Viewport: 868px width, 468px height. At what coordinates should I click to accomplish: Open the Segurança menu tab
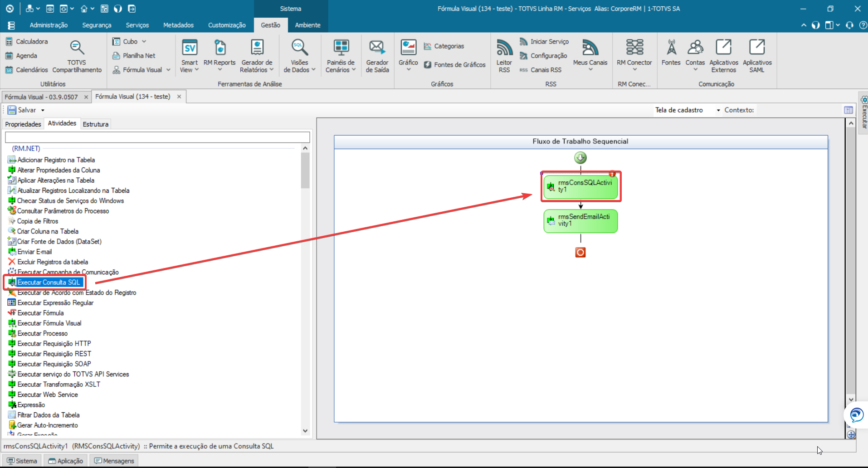click(97, 25)
